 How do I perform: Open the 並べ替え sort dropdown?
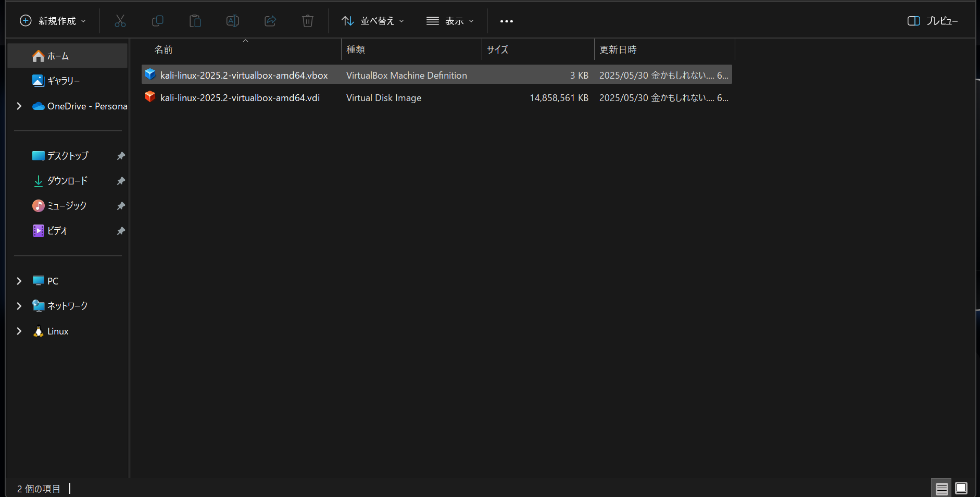pyautogui.click(x=373, y=21)
